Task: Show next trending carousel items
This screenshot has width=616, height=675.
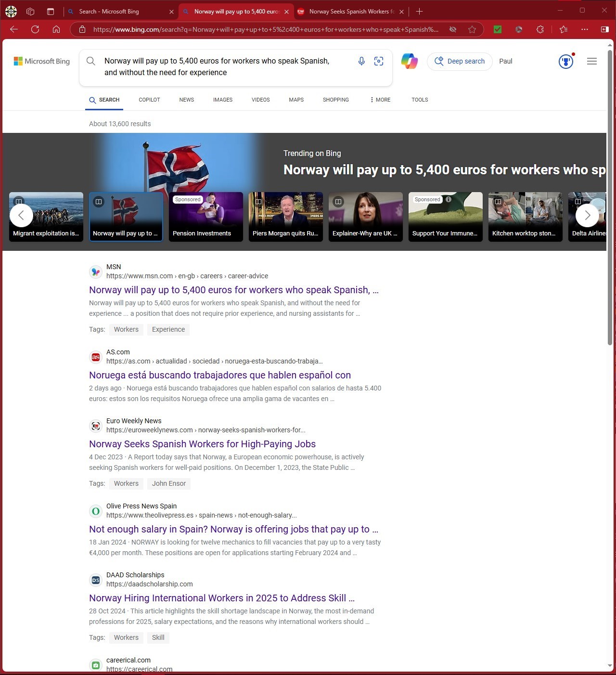Action: point(587,215)
